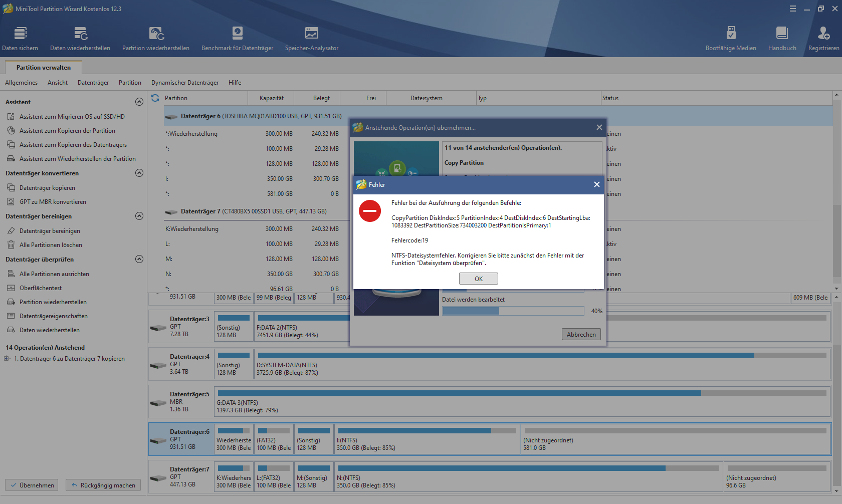842x504 pixels.
Task: Open the Allgemeines menu
Action: (22, 83)
